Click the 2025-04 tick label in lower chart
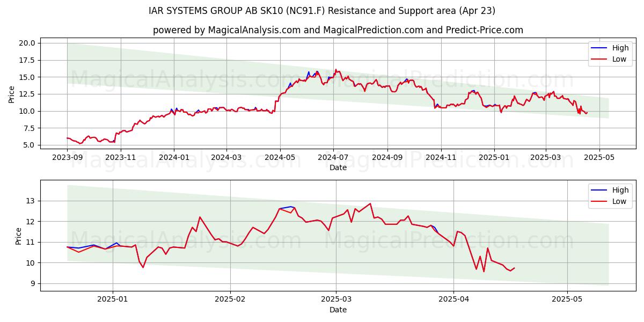644x322 pixels. pyautogui.click(x=453, y=299)
